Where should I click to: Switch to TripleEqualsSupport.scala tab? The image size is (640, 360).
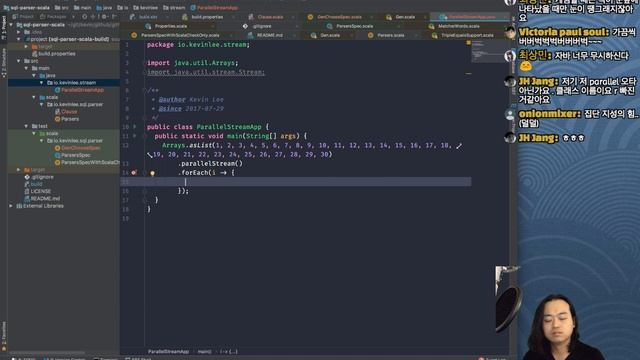coord(467,36)
